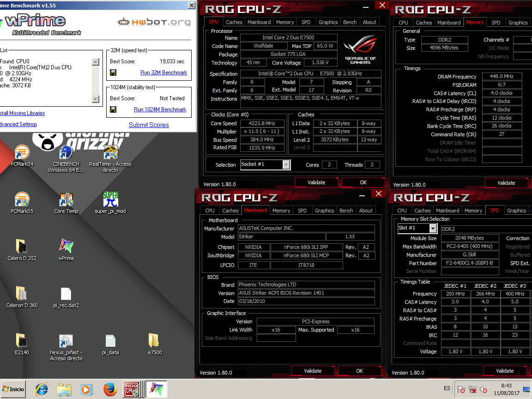Click Run 1024M Benchmark link

pos(160,109)
